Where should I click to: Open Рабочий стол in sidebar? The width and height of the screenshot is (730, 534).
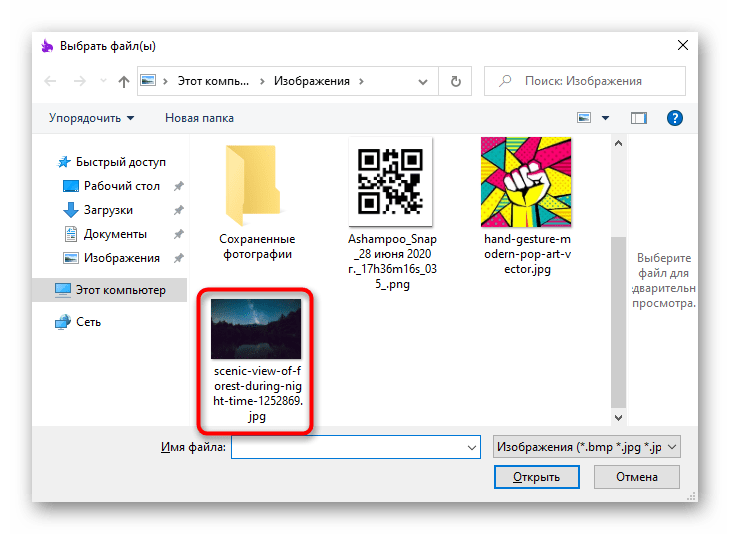(x=111, y=186)
